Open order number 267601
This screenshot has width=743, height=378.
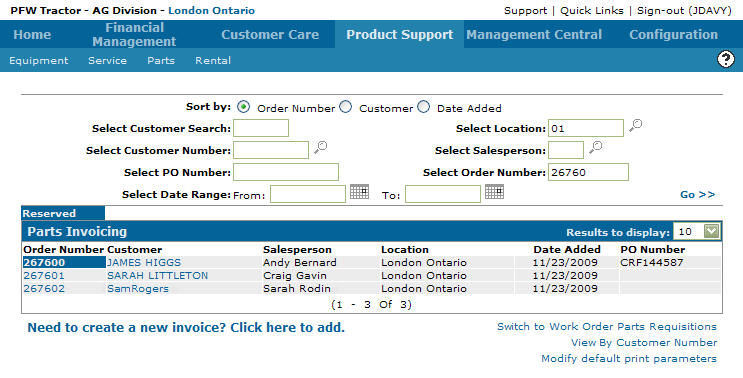pos(44,276)
